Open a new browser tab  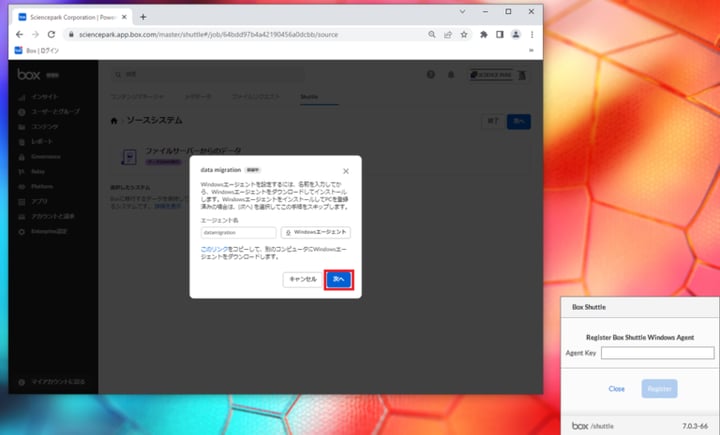(x=143, y=16)
